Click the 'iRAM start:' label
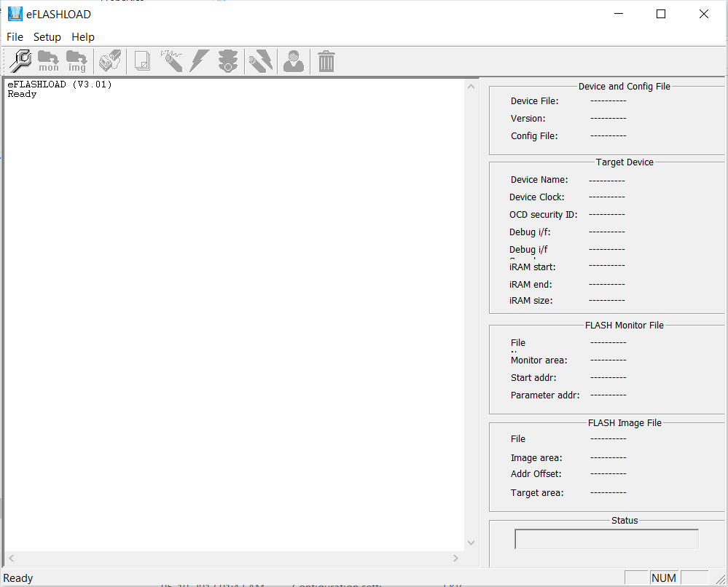728x587 pixels. [x=532, y=267]
